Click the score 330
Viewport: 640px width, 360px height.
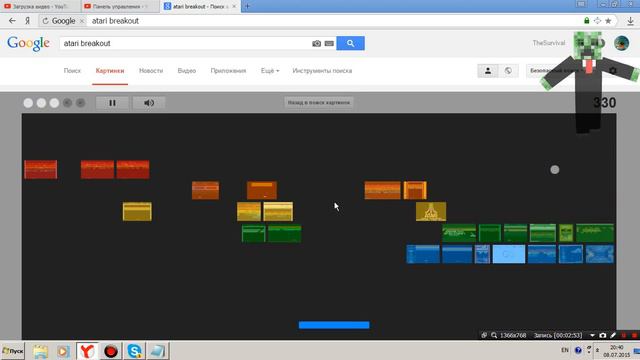(x=604, y=103)
